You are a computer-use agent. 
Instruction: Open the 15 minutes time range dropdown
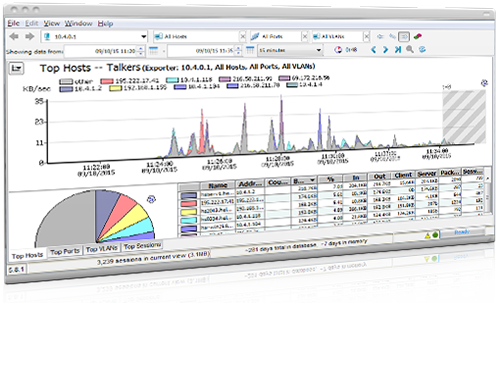click(290, 50)
